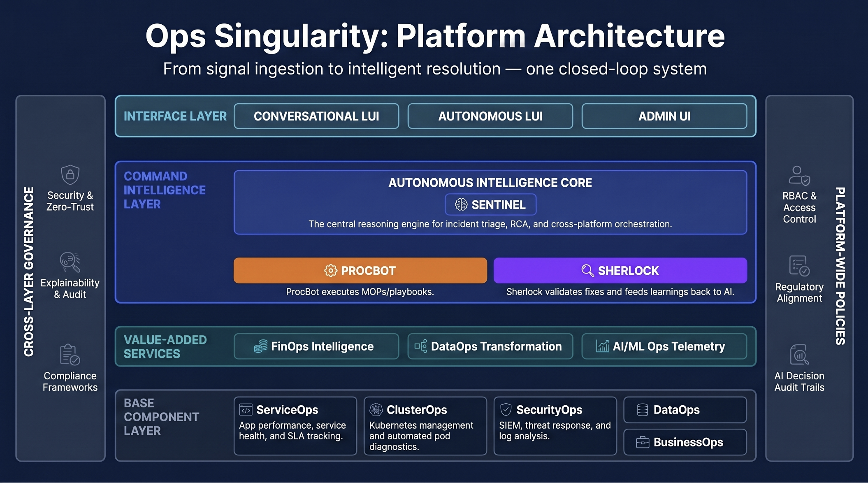Viewport: 868px width, 483px height.
Task: Click the Ops Singularity main title
Action: [435, 36]
